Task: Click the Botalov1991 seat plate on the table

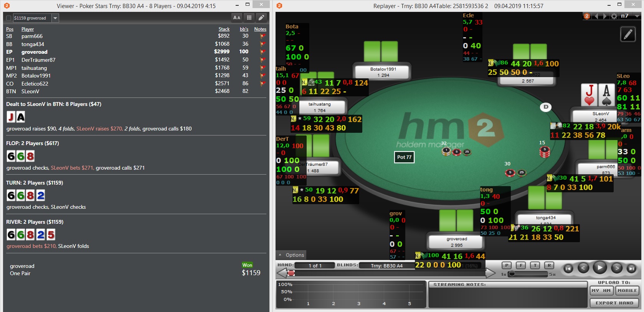Action: tap(383, 72)
